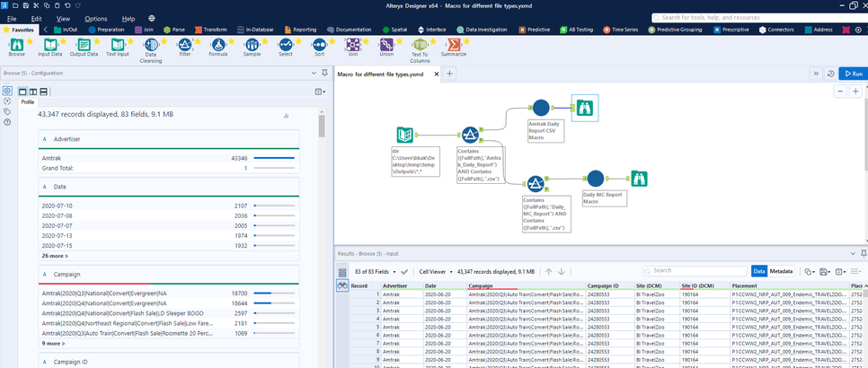Select the Text To Columns tool

pos(420,44)
